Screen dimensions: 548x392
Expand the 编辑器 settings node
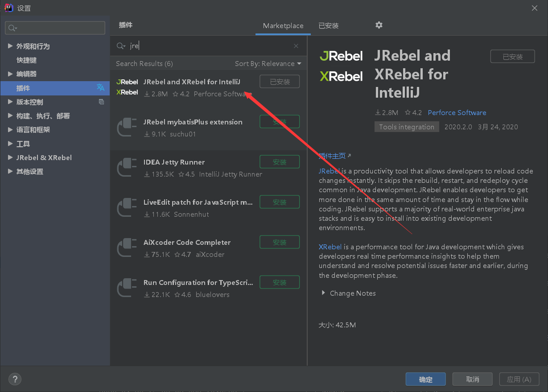(x=10, y=74)
